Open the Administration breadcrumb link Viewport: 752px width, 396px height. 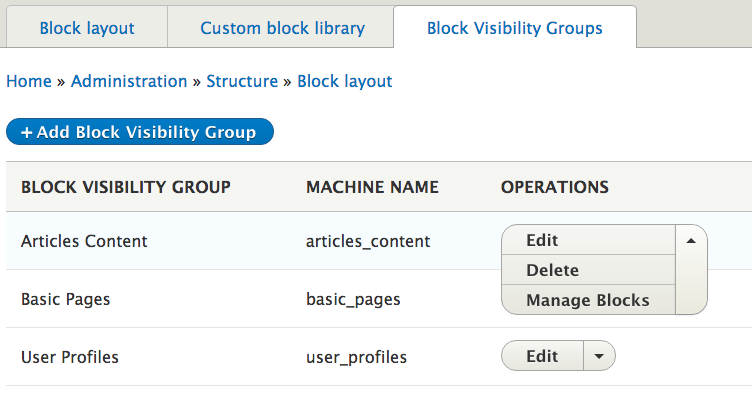click(129, 81)
